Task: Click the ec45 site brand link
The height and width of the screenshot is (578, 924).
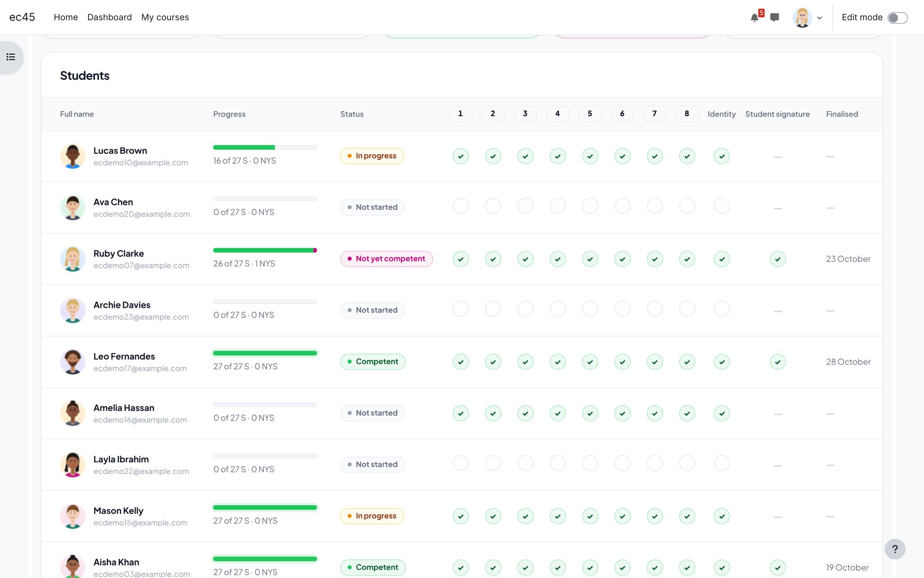Action: pyautogui.click(x=22, y=17)
